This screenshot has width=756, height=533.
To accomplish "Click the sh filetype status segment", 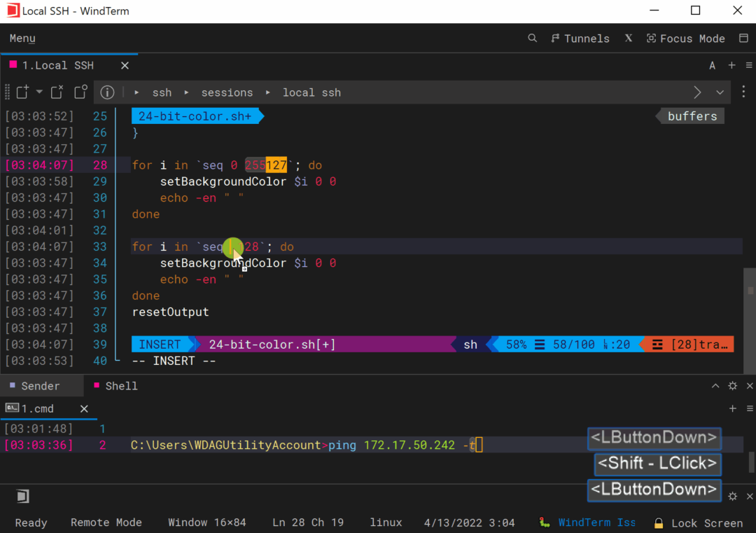I will coord(470,345).
